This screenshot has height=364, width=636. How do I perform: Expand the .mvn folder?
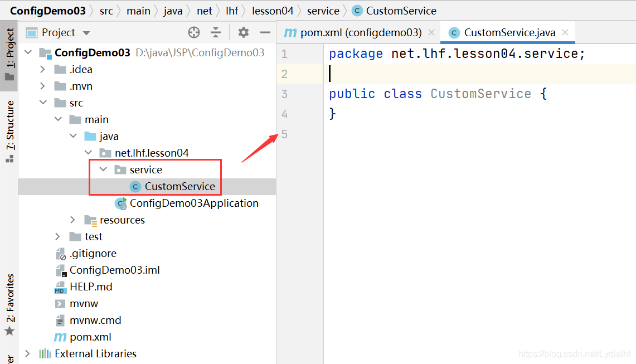click(x=42, y=86)
